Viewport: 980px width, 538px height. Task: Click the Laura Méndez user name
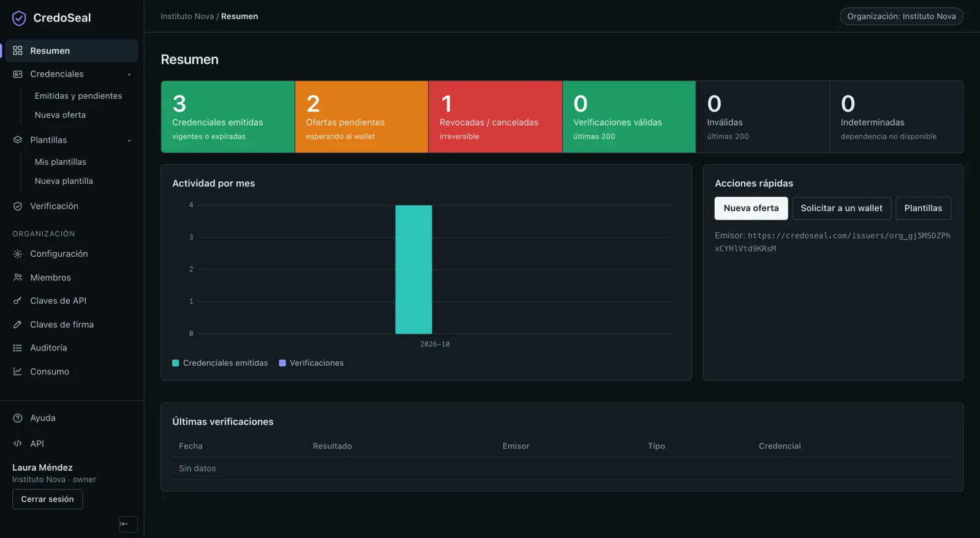click(42, 468)
